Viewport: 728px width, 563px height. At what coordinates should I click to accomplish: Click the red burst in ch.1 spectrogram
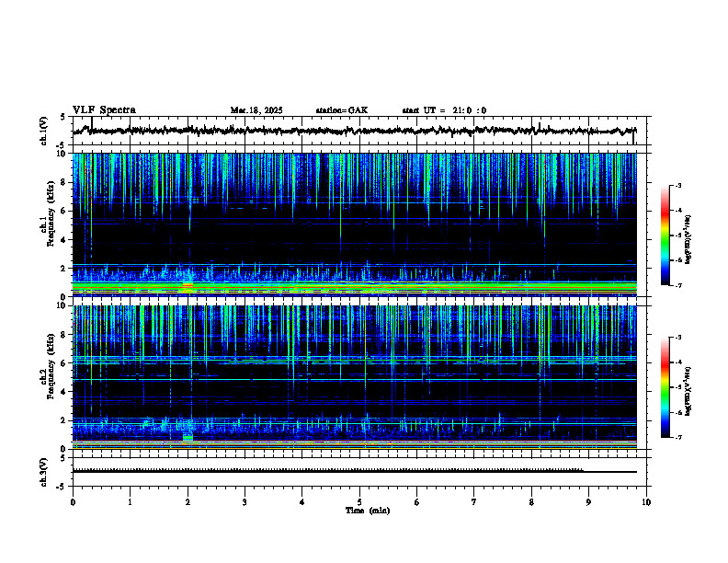coord(188,285)
